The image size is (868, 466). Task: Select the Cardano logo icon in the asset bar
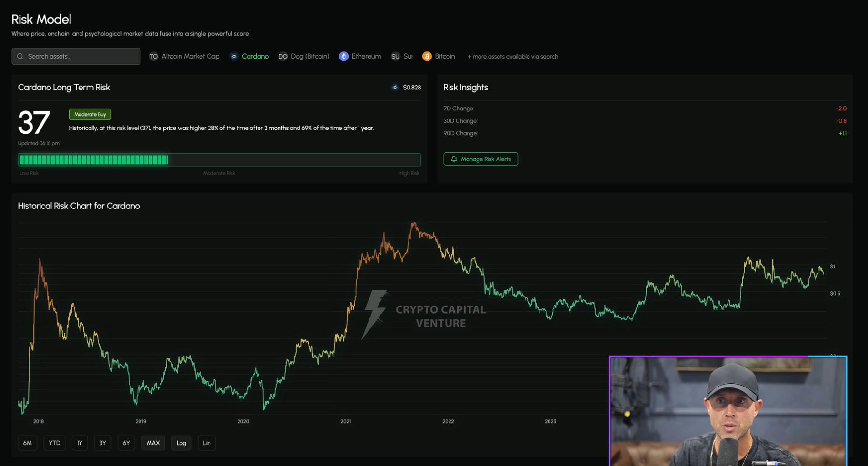(234, 56)
